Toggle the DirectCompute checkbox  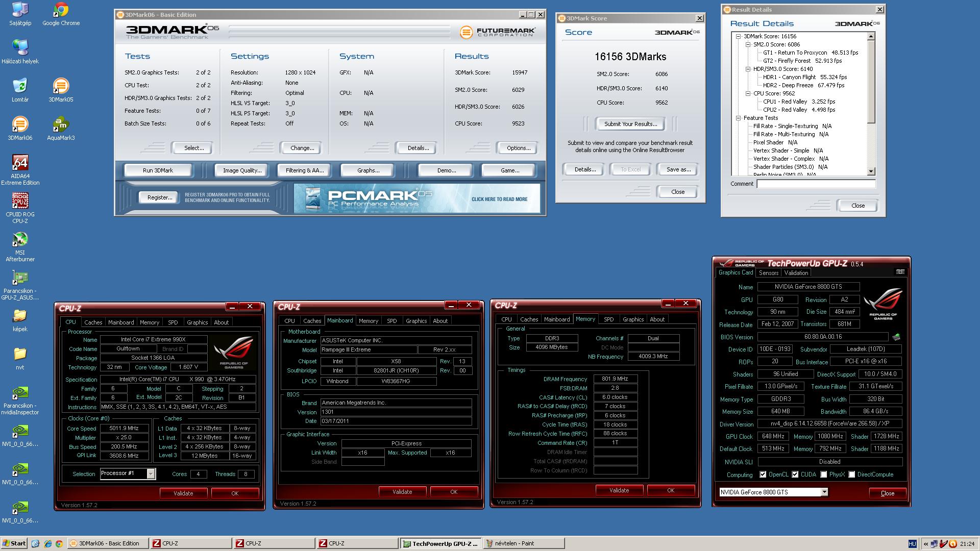click(851, 474)
